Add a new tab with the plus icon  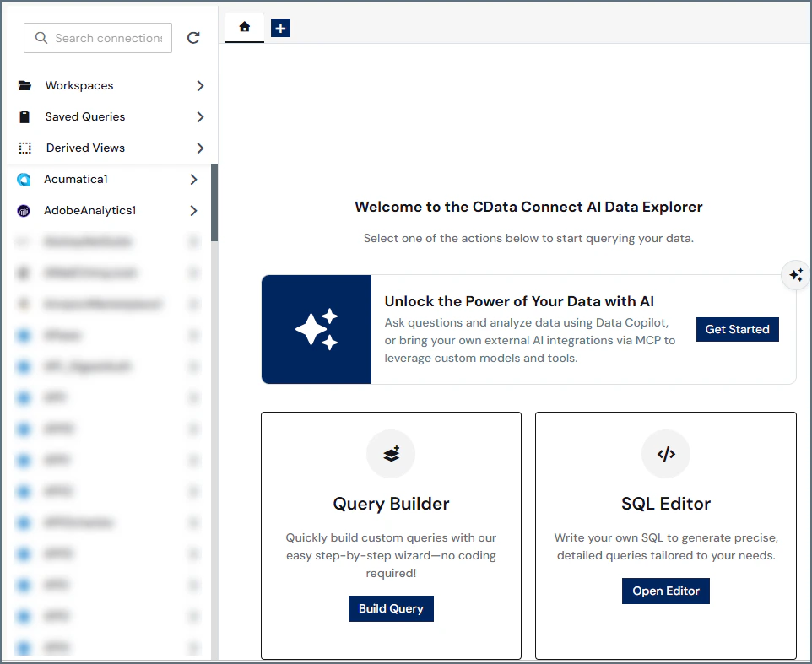click(281, 28)
